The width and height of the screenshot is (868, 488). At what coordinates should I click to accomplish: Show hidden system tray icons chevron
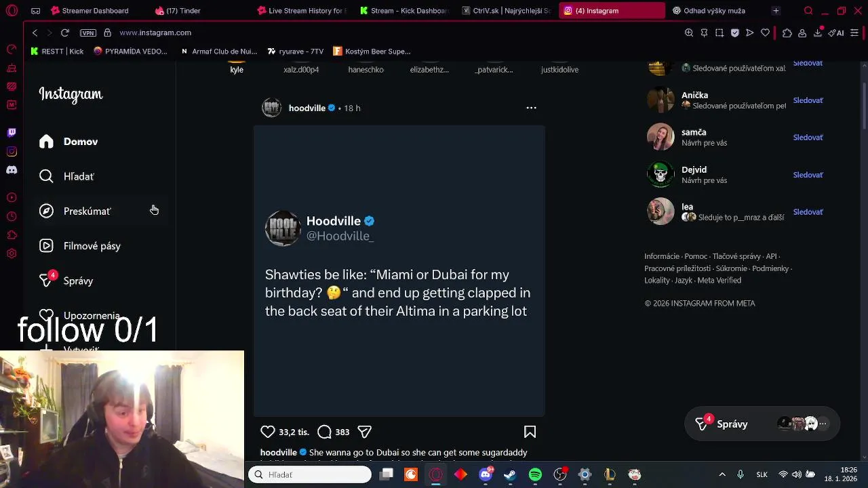point(722,474)
